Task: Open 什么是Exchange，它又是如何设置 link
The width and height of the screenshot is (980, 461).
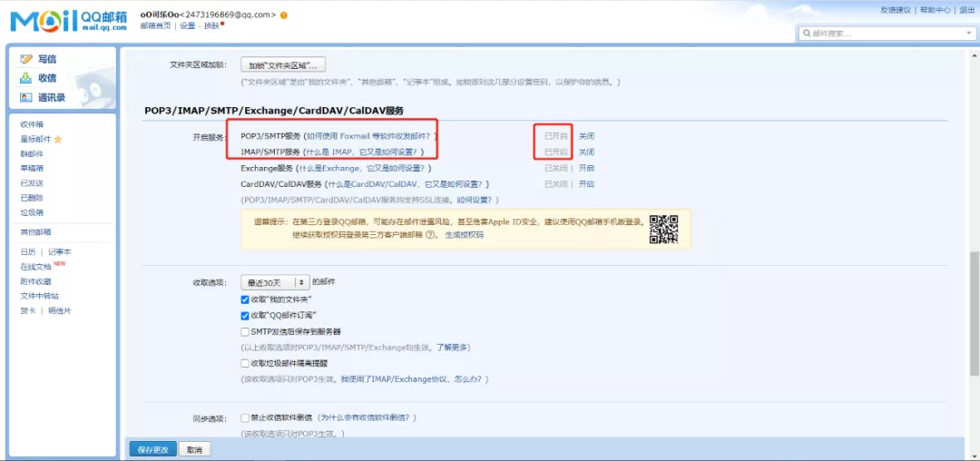Action: pos(362,168)
